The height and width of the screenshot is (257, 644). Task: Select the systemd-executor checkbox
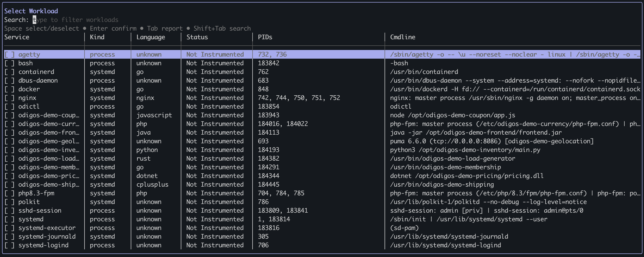coord(9,228)
